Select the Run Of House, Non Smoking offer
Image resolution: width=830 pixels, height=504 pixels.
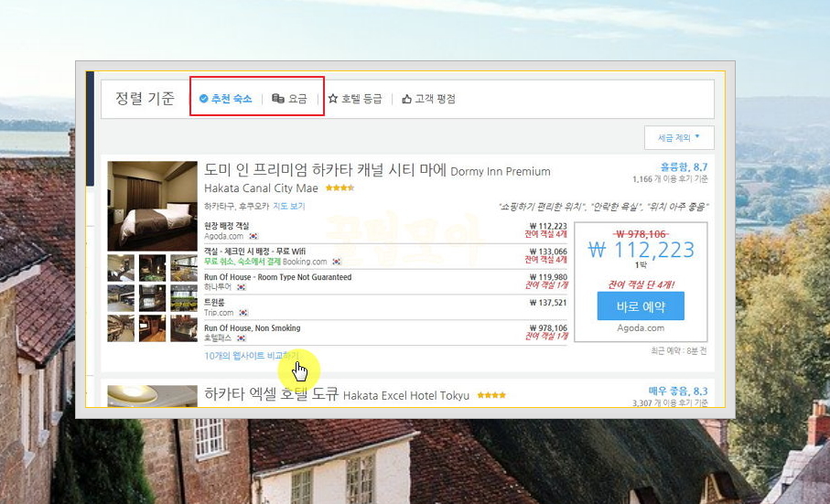385,333
